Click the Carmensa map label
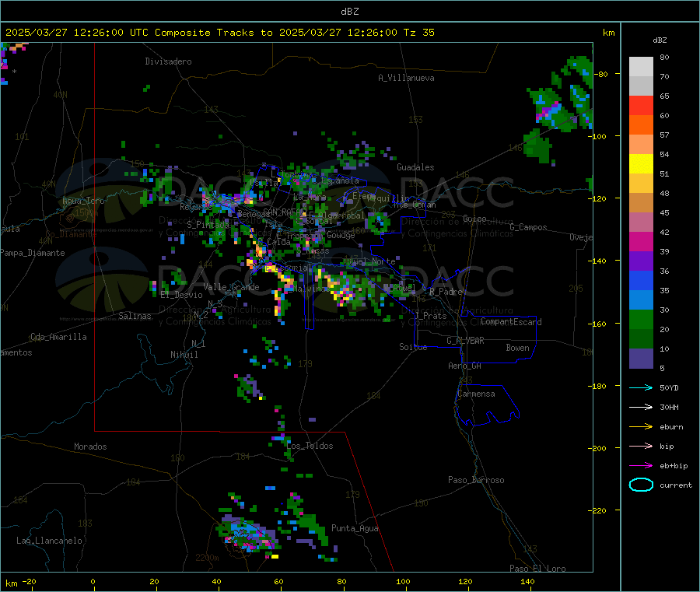 [476, 394]
